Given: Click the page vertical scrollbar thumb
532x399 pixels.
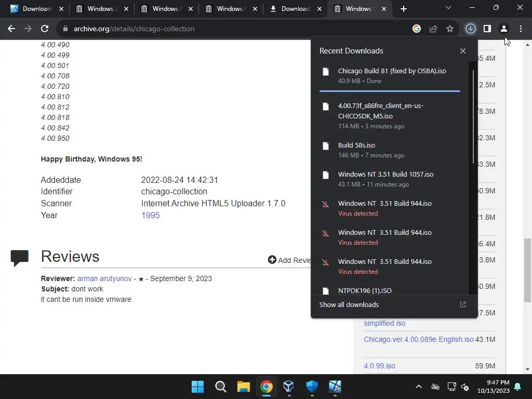Looking at the screenshot, I should pos(527,270).
